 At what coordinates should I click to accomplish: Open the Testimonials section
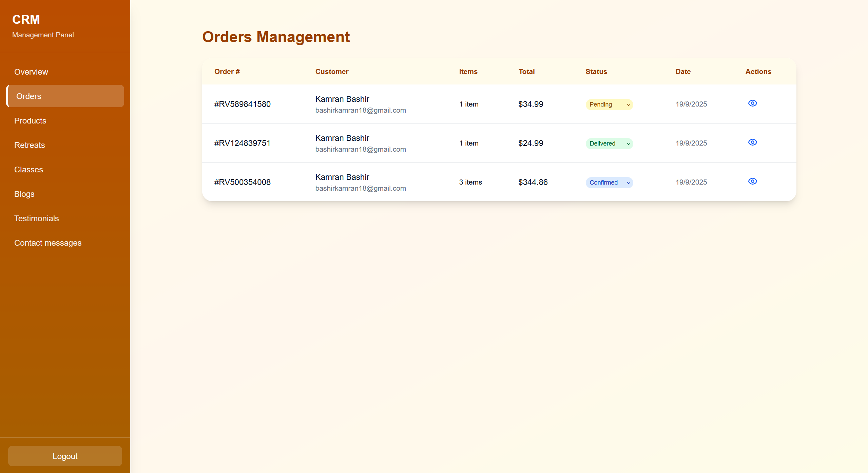[x=36, y=218]
